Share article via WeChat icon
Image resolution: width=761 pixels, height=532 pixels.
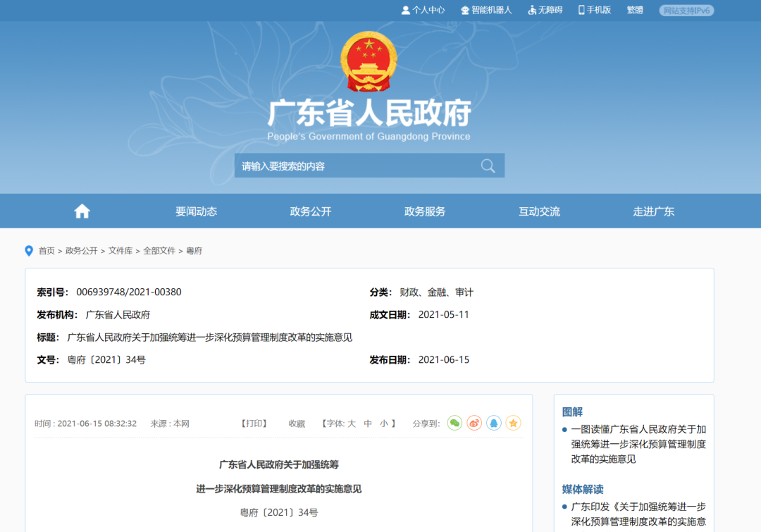click(454, 423)
